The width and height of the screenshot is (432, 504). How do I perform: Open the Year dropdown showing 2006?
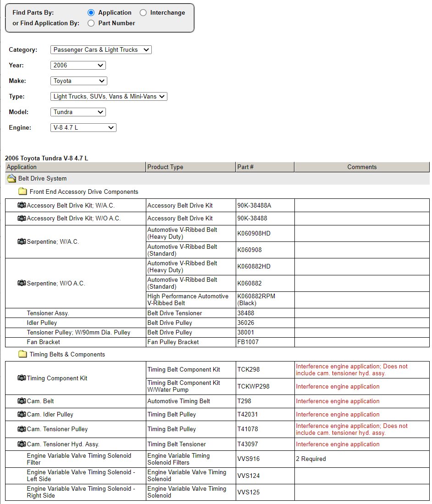click(78, 65)
